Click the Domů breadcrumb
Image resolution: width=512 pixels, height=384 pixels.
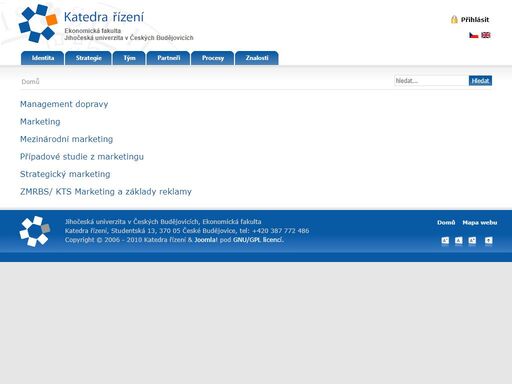[30, 82]
